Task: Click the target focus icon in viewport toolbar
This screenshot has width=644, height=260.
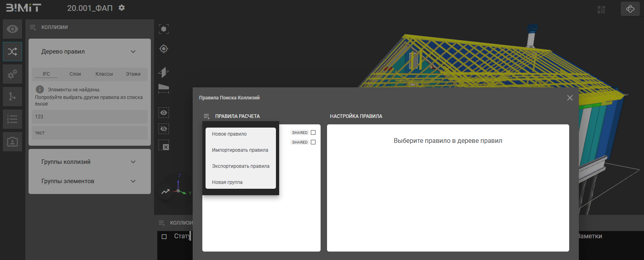Action: (164, 49)
